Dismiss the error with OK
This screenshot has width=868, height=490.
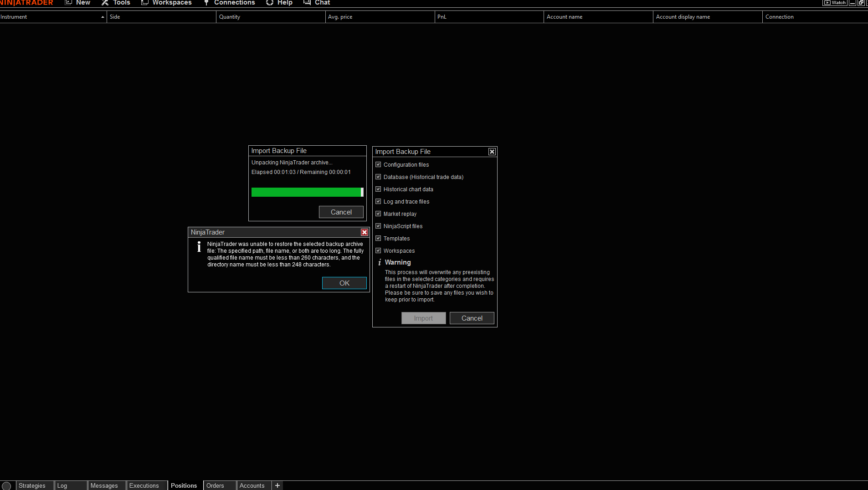pos(344,283)
